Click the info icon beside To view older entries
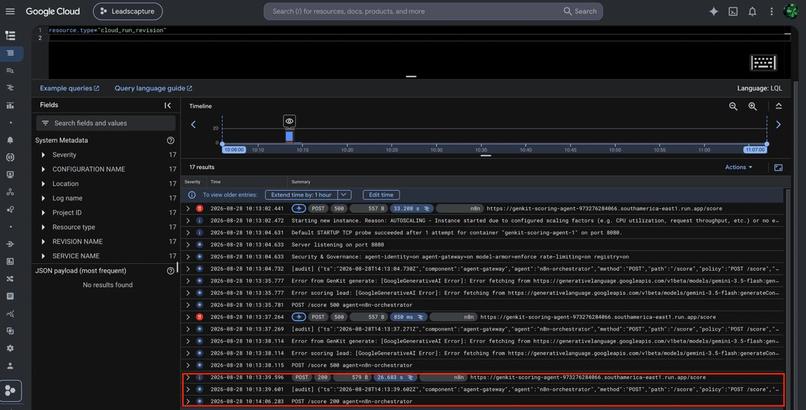 pyautogui.click(x=192, y=195)
